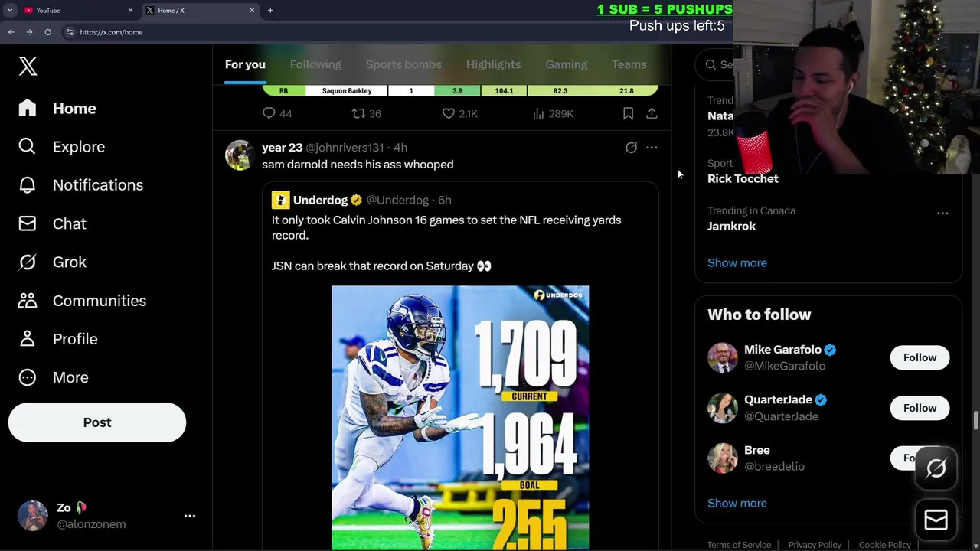This screenshot has width=980, height=551.
Task: Bookmark the Saquon Barkley post
Action: [x=628, y=113]
